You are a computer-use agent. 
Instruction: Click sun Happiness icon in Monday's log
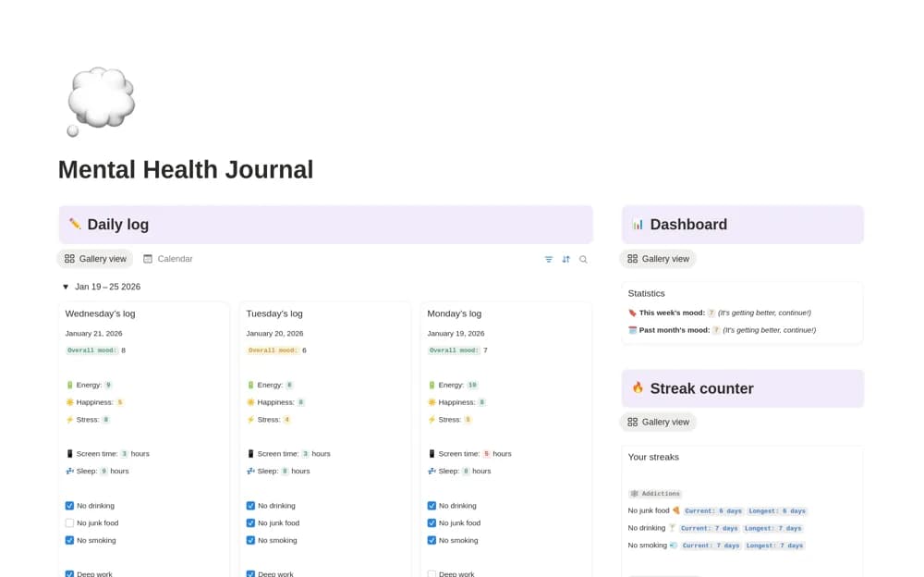432,402
